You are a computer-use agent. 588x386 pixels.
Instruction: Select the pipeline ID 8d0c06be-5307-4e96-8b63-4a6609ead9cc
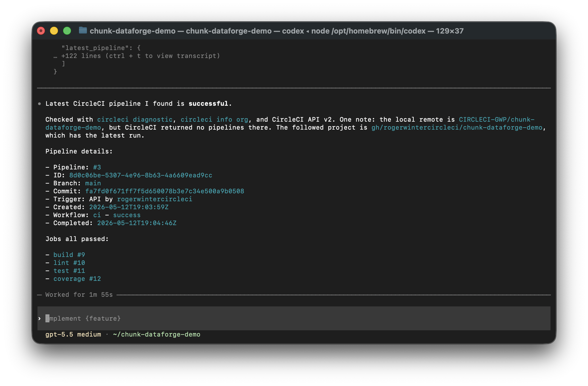[x=141, y=175]
